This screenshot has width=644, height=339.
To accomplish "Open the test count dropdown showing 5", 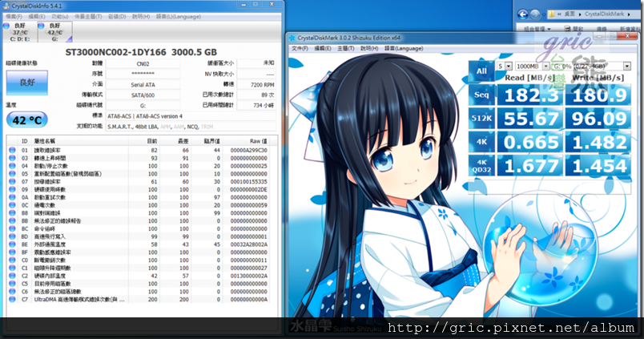I will [x=505, y=67].
